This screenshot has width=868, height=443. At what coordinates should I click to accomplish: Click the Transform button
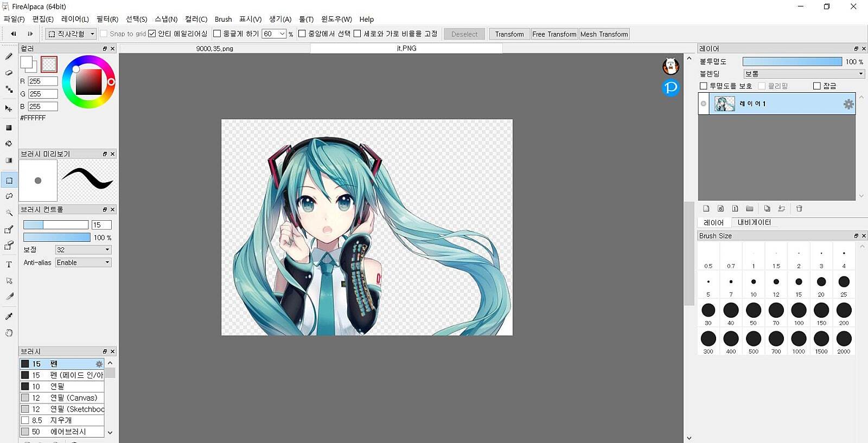tap(509, 34)
